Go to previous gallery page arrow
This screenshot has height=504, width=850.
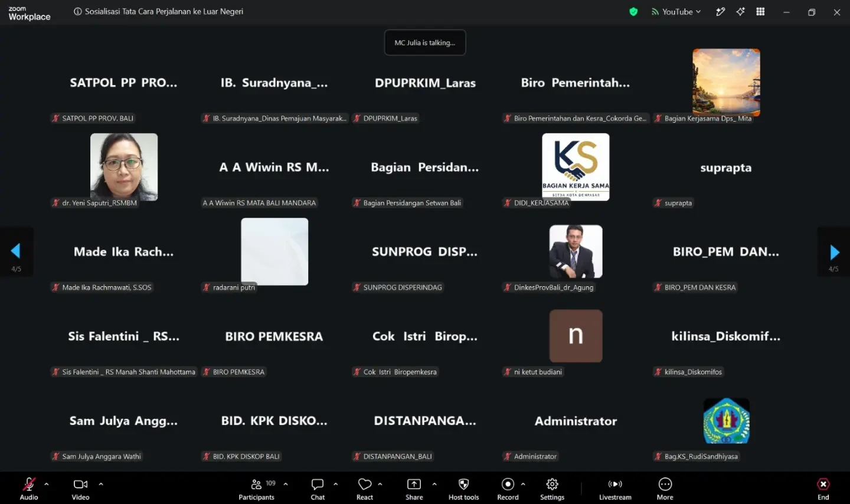point(16,251)
